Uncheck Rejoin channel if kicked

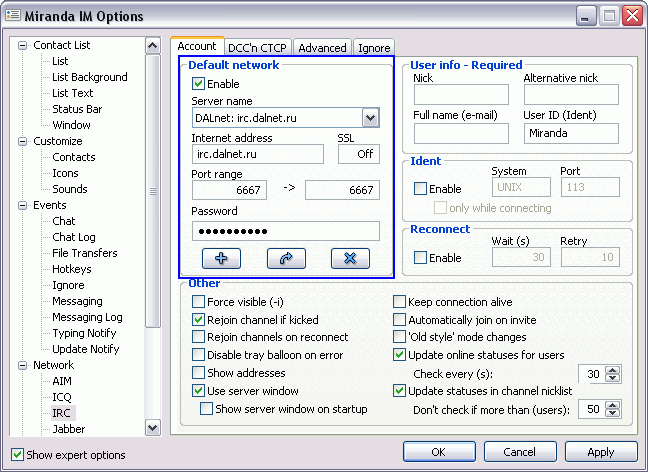pyautogui.click(x=198, y=319)
